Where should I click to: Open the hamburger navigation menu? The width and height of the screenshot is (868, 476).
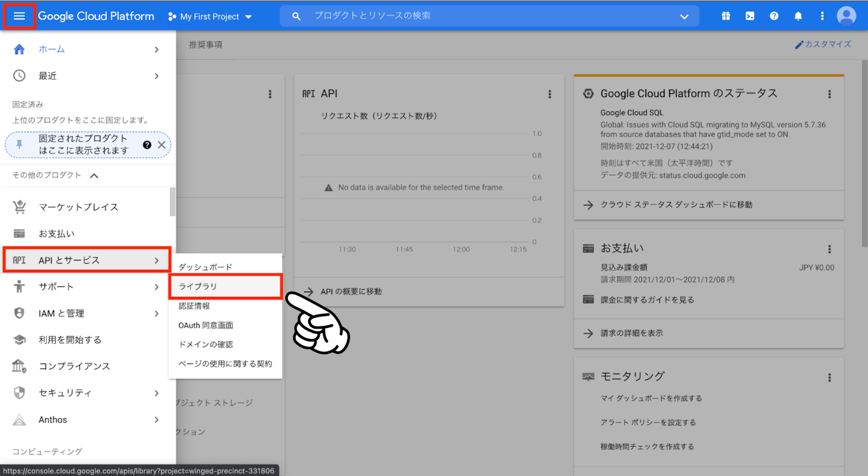pos(19,16)
